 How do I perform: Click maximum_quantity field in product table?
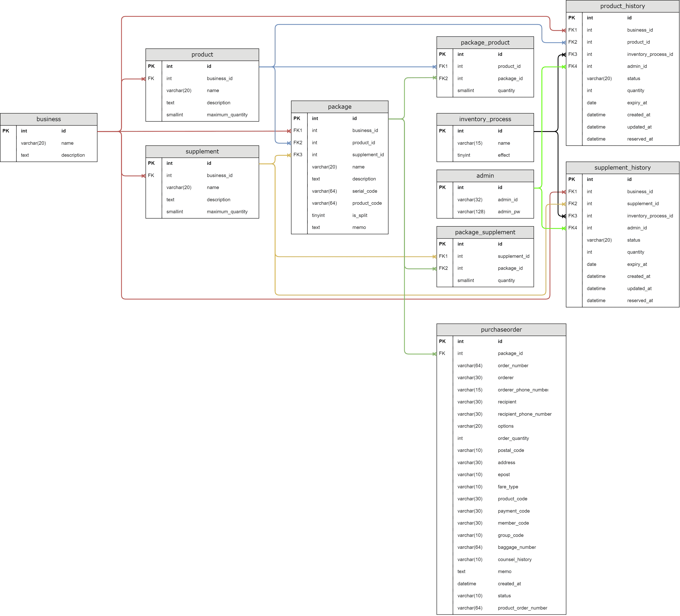pos(227,115)
